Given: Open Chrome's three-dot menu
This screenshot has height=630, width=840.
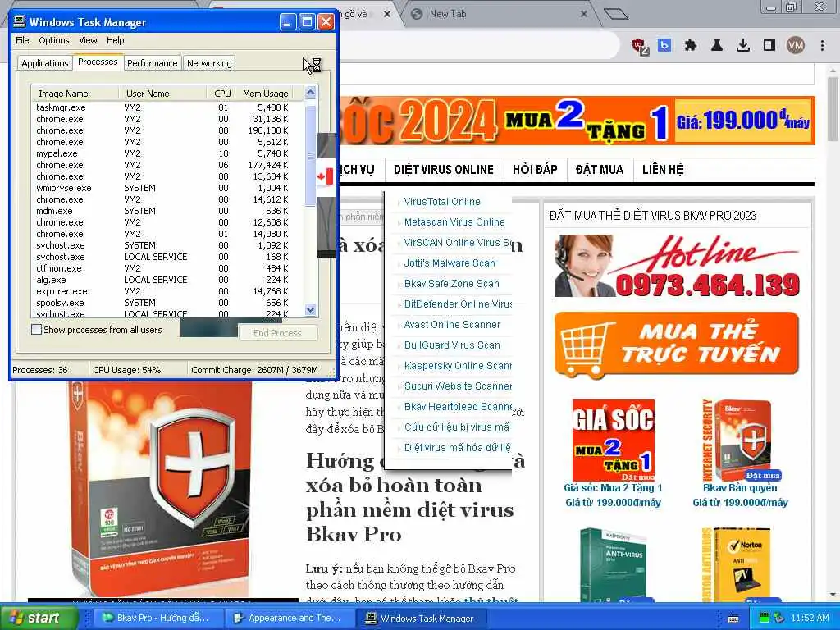Looking at the screenshot, I should pyautogui.click(x=822, y=46).
